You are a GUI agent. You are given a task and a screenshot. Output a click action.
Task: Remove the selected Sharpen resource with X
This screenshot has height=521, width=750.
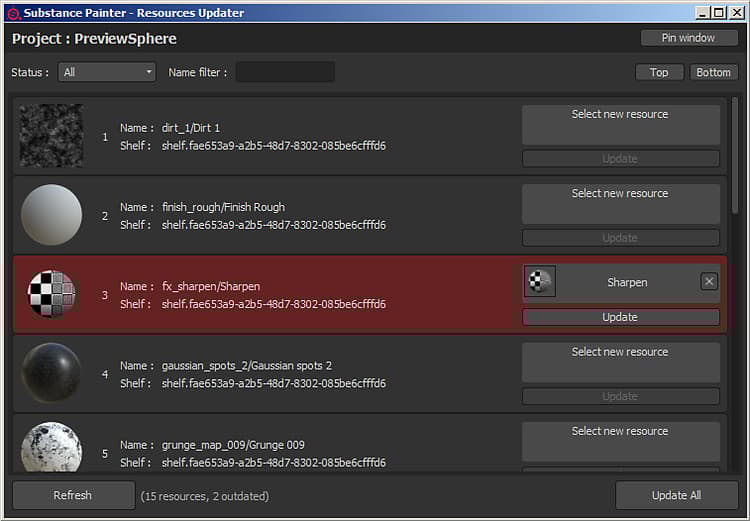709,282
